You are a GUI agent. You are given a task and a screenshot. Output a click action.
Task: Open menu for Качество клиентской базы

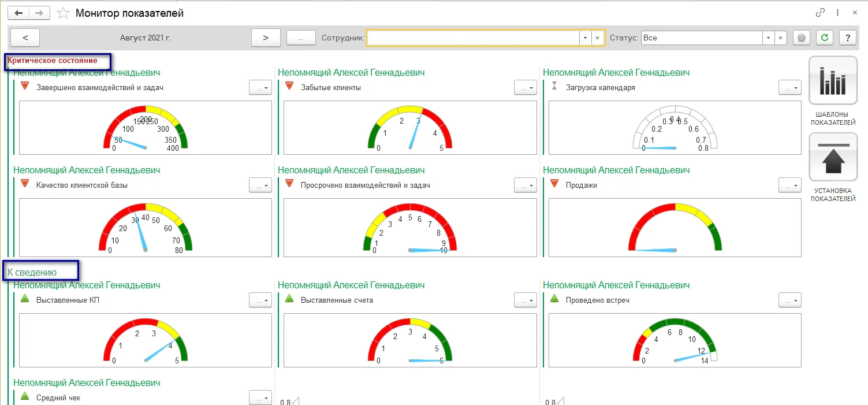[x=260, y=185]
